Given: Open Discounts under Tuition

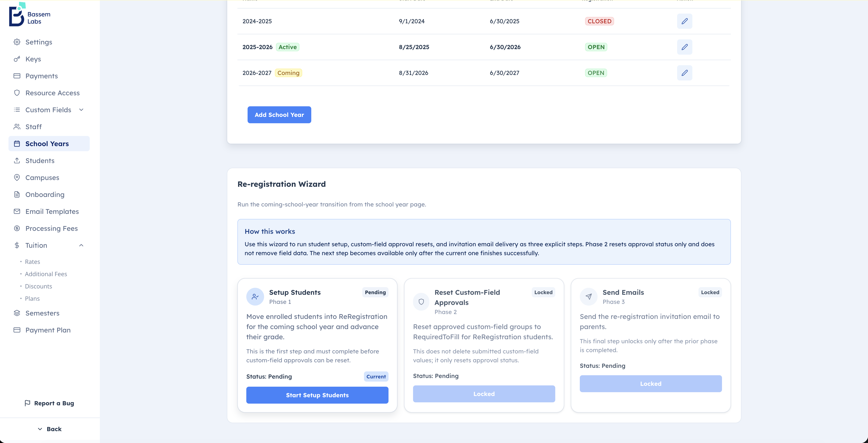Looking at the screenshot, I should point(39,286).
